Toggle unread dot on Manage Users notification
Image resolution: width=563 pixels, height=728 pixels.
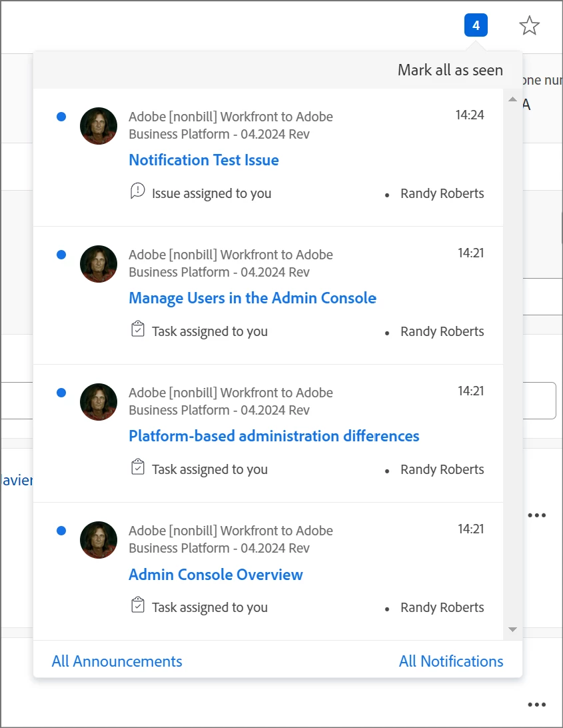[x=61, y=255]
